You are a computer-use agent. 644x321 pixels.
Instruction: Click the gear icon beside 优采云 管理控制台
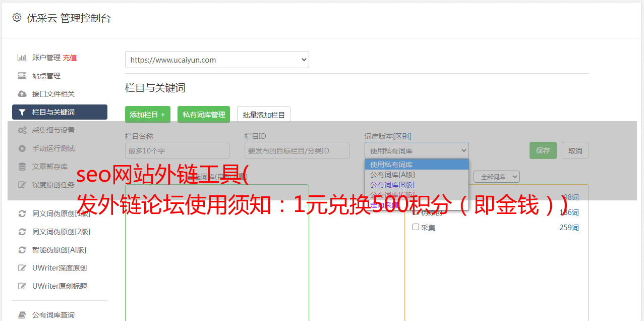coord(17,18)
